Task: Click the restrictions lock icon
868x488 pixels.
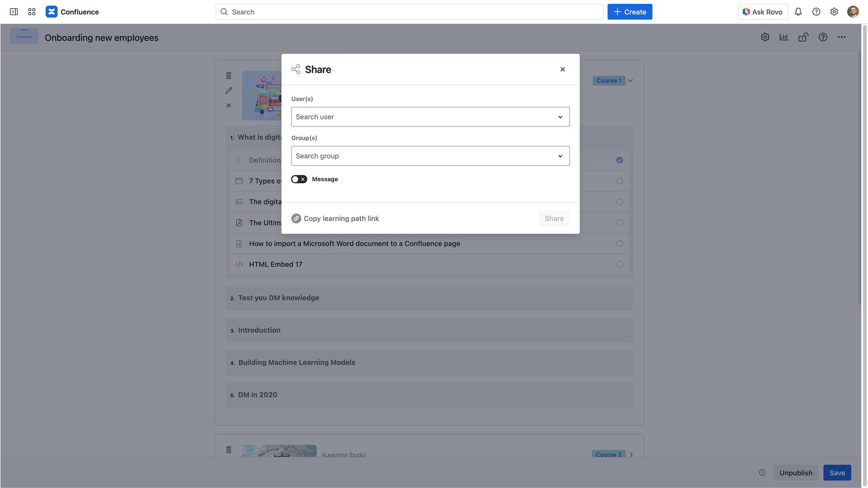Action: [x=803, y=38]
